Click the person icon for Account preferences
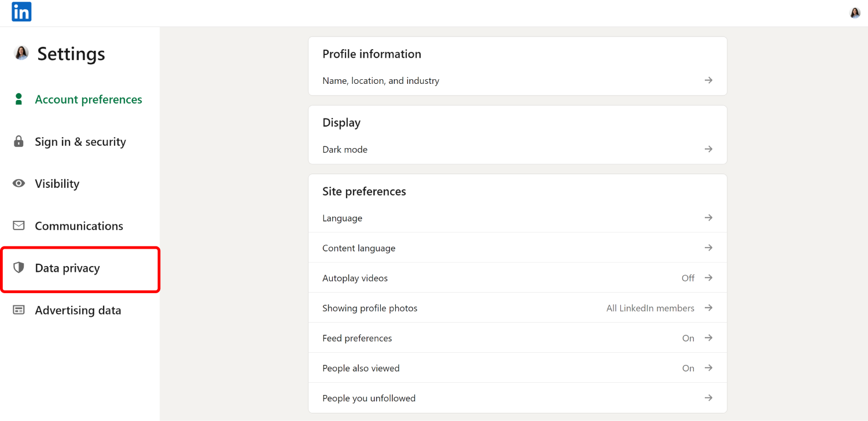Viewport: 868px width, 421px height. pyautogui.click(x=19, y=99)
